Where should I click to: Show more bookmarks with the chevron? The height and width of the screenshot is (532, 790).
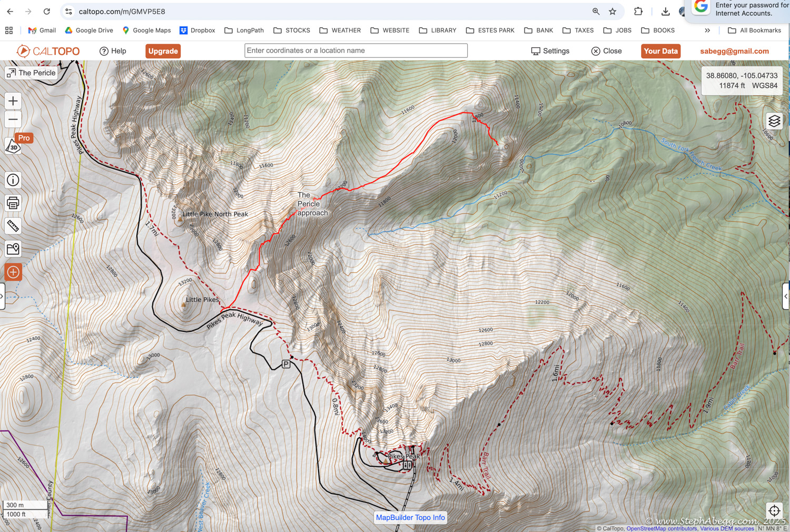tap(707, 31)
